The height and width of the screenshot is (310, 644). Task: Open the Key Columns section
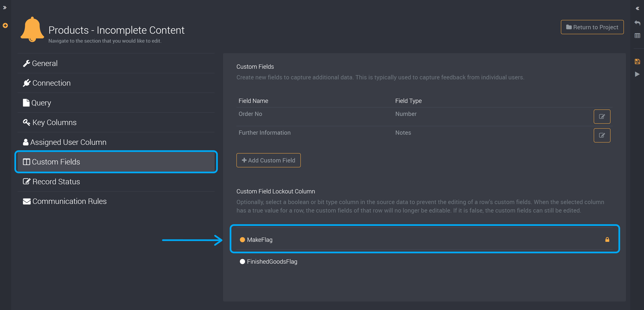[x=116, y=123]
